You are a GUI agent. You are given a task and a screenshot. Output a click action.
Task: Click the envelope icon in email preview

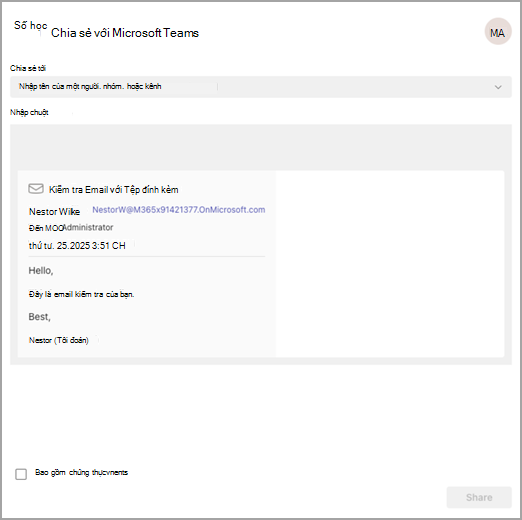click(x=36, y=189)
